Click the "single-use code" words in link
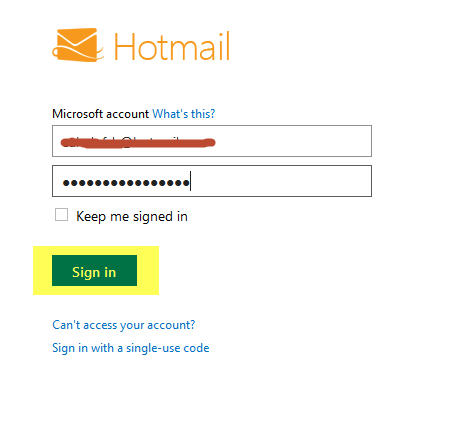Screen dimensions: 459x435 pos(168,348)
